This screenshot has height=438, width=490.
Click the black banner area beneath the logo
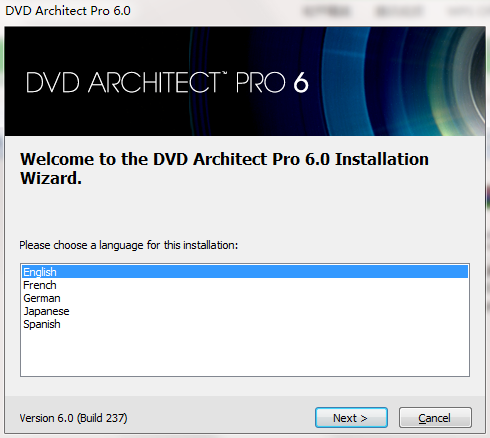pos(100,117)
